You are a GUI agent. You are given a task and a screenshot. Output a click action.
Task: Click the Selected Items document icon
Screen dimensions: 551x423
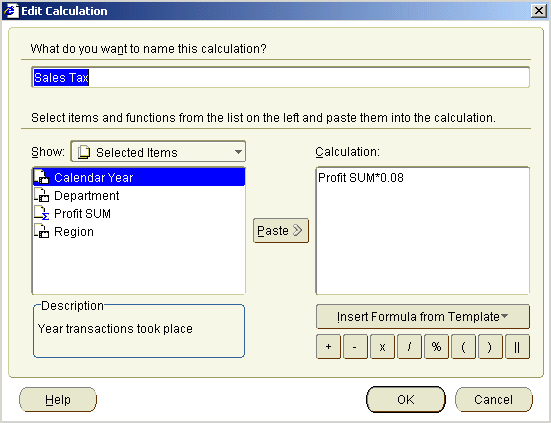pyautogui.click(x=84, y=152)
